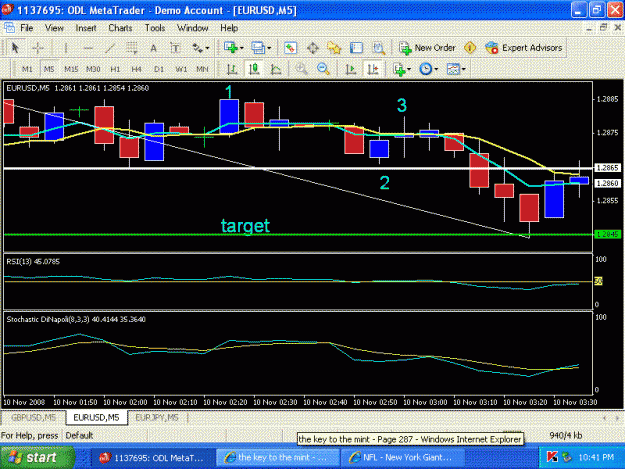This screenshot has width=625, height=469.
Task: Open the profiles icon
Action: 258,48
